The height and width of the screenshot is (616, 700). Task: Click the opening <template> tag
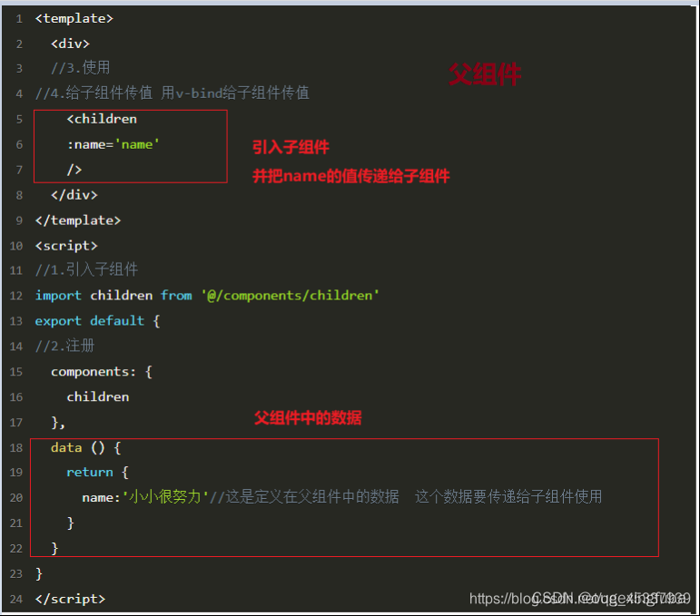coord(74,19)
